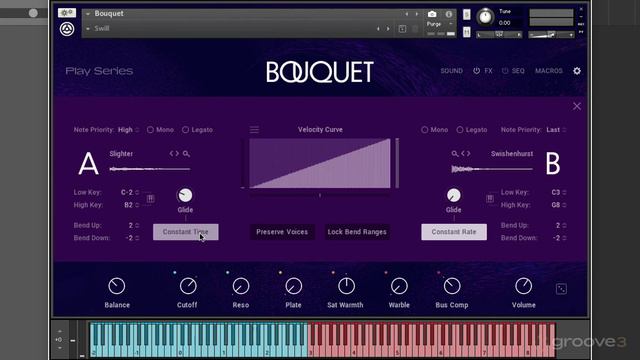Click the Constant Rate button

[x=454, y=232]
